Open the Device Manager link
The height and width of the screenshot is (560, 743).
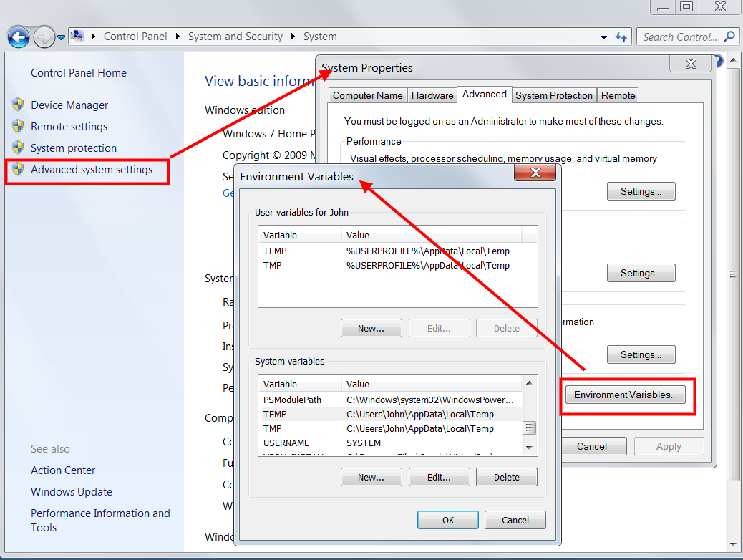coord(69,105)
